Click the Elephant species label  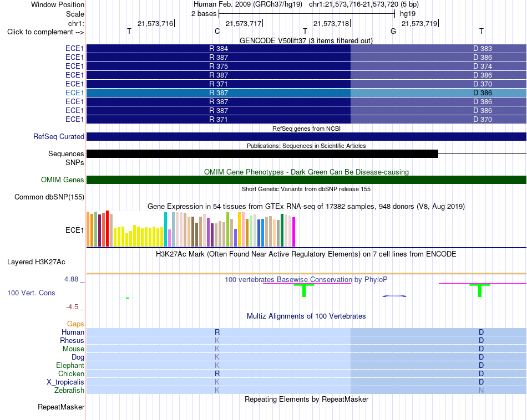pos(70,365)
